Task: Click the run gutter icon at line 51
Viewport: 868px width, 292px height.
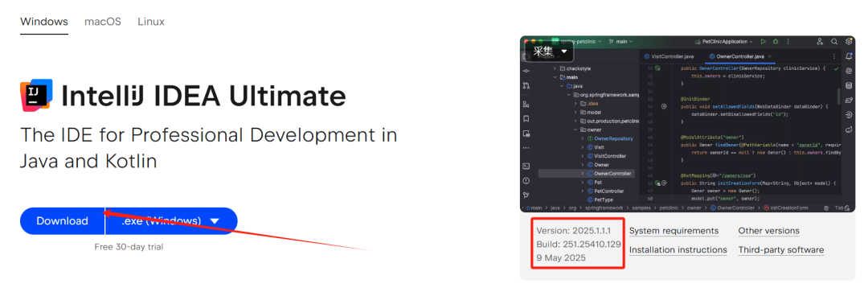Action: pyautogui.click(x=657, y=68)
